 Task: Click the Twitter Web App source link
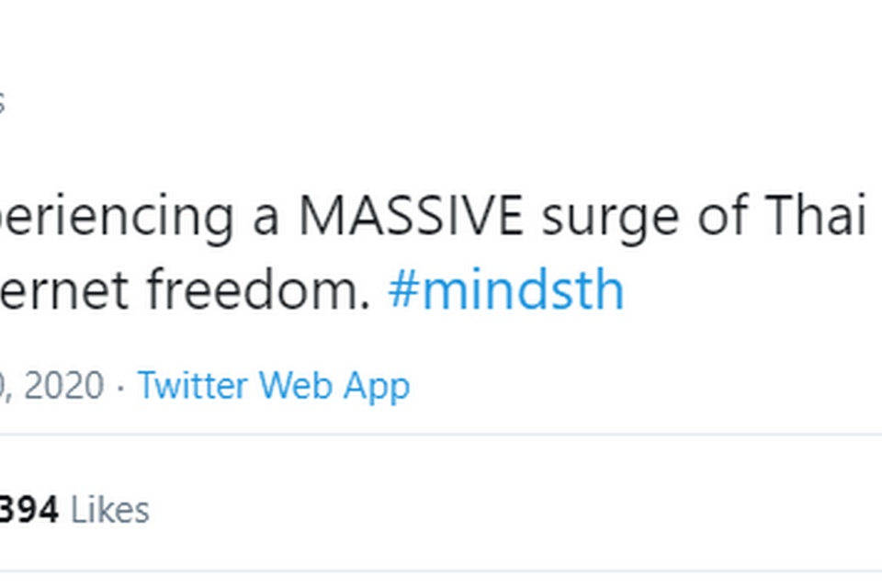273,386
